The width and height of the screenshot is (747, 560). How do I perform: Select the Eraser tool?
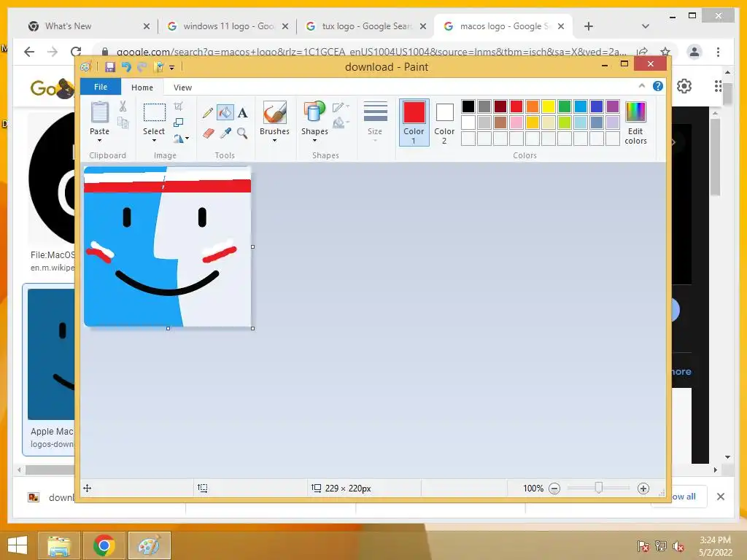point(208,133)
